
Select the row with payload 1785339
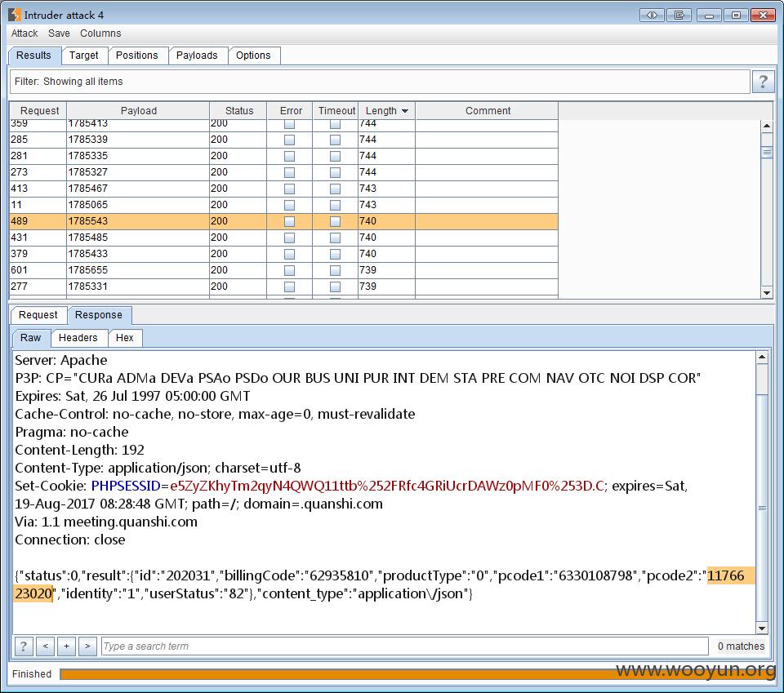pos(283,140)
